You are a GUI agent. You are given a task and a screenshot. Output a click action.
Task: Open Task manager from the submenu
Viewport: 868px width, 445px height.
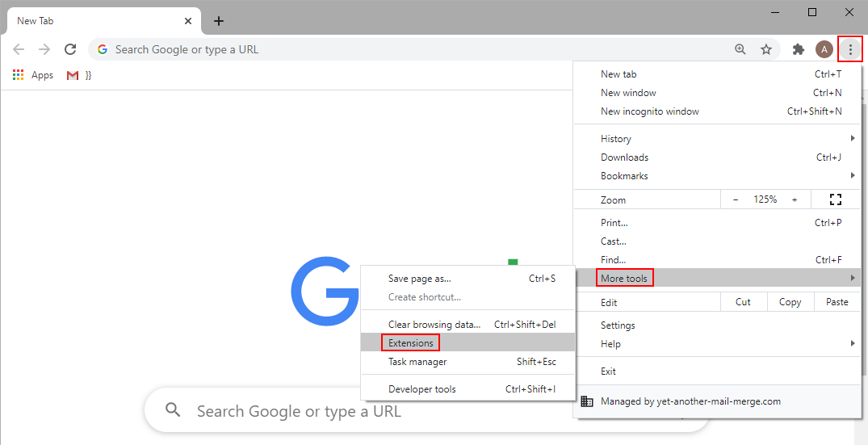click(x=417, y=362)
